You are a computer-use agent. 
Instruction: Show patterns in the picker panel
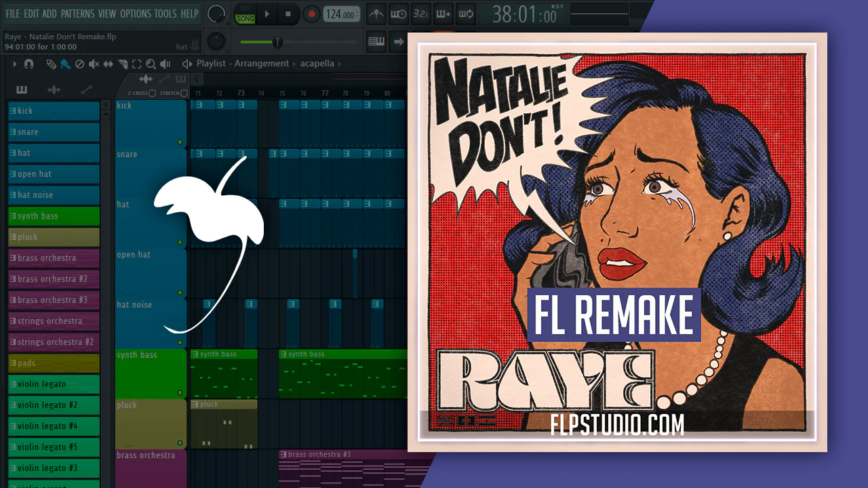tap(22, 89)
